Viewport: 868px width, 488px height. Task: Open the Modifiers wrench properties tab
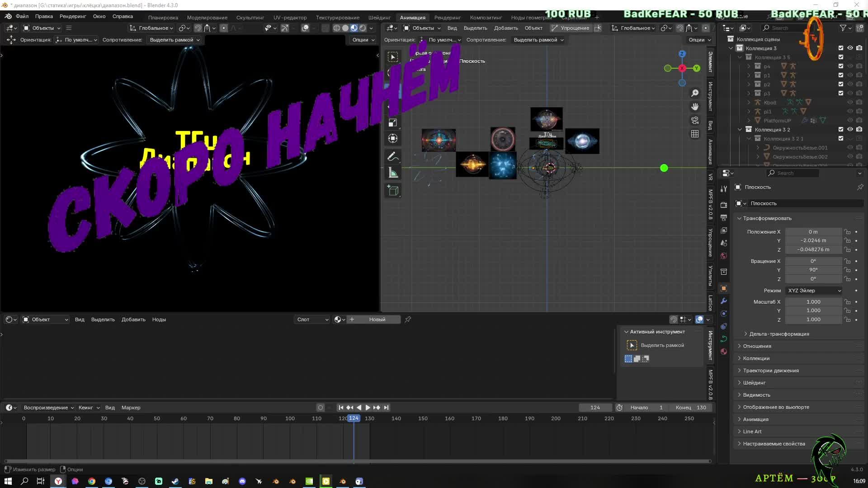point(724,301)
